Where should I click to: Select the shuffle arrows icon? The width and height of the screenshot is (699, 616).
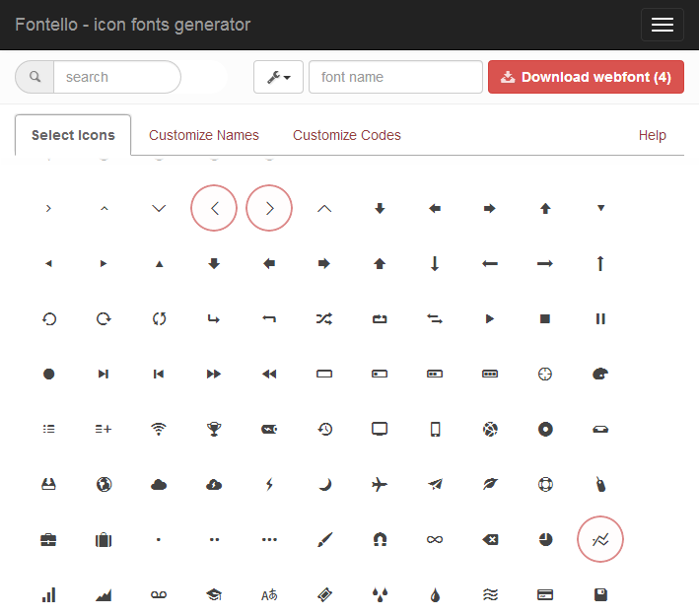click(324, 318)
